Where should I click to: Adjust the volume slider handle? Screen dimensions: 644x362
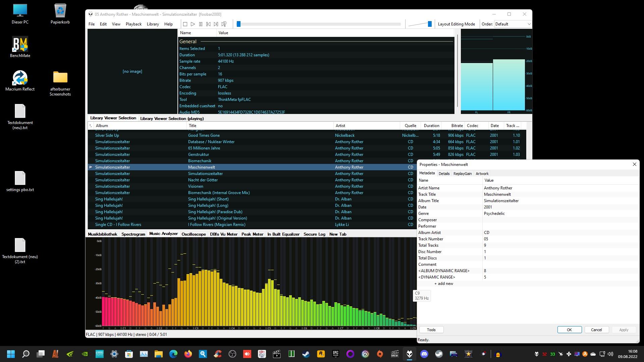[430, 24]
